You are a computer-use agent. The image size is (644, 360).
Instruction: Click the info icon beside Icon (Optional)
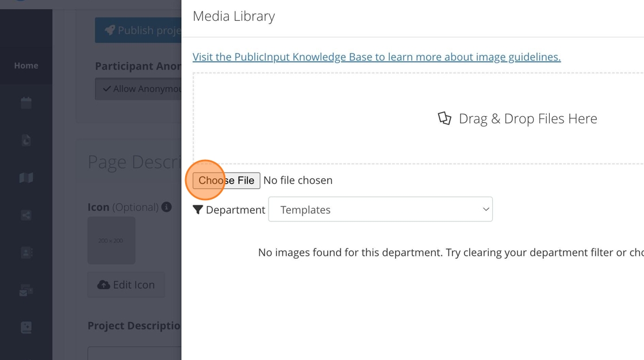tap(167, 207)
